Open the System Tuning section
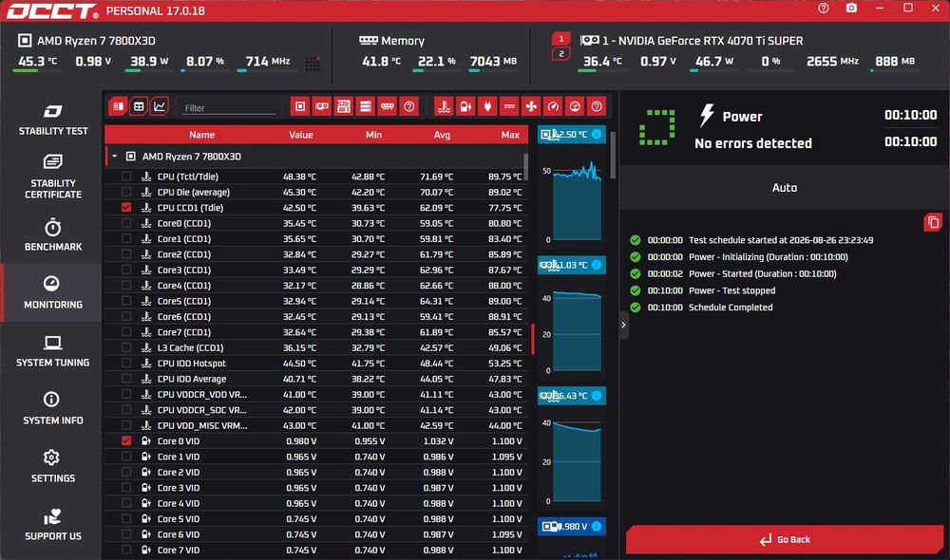 pyautogui.click(x=52, y=350)
